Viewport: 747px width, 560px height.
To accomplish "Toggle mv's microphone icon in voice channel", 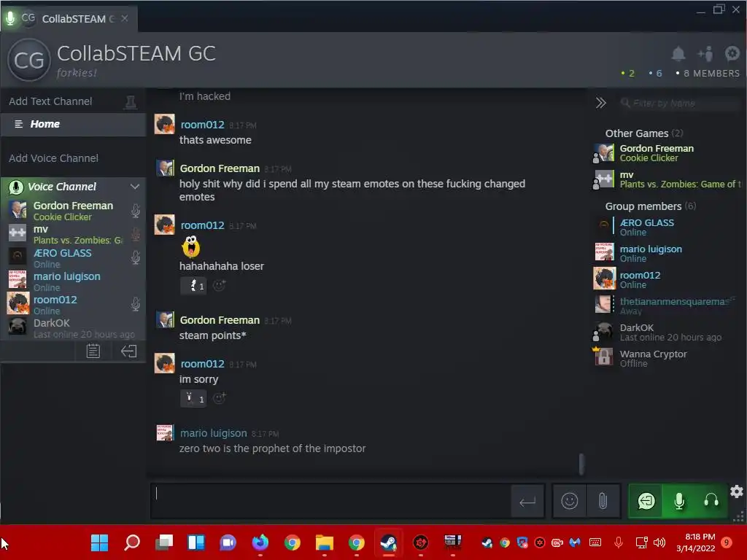I will [135, 234].
